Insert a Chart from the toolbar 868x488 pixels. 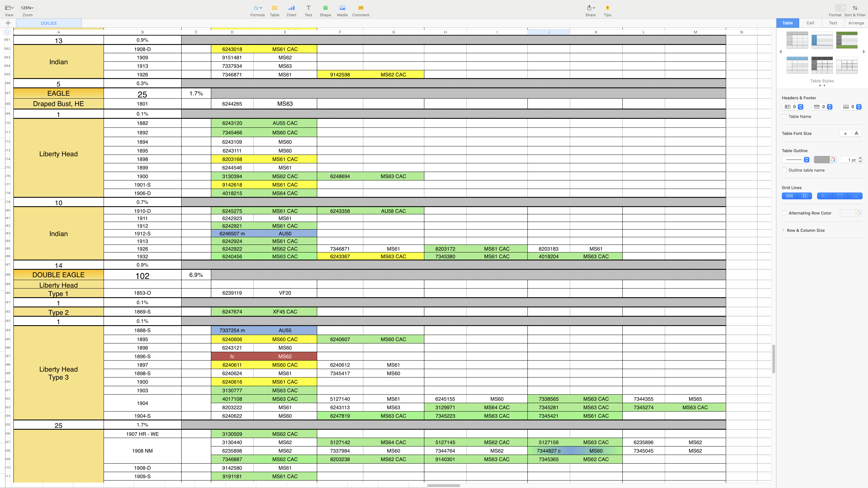click(x=291, y=8)
